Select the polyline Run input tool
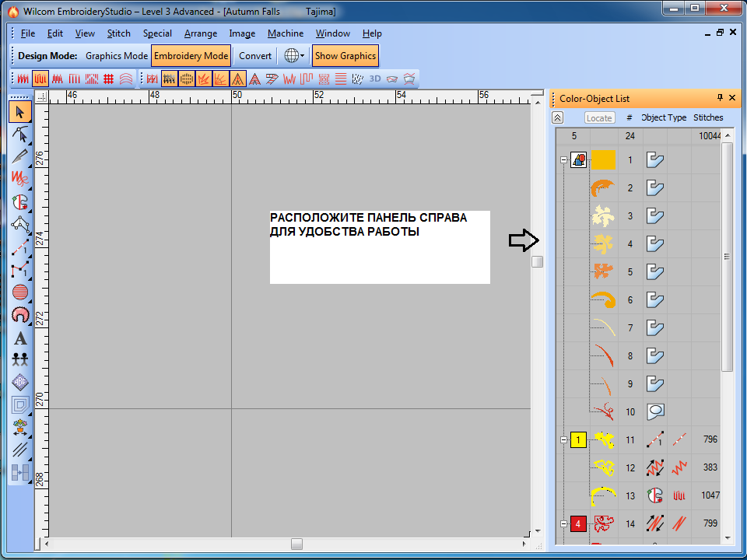747x560 pixels. (x=19, y=269)
